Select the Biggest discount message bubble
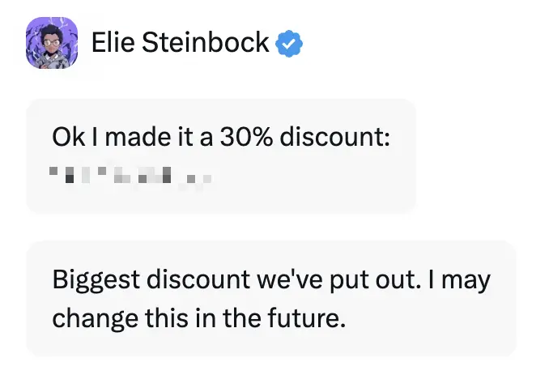The width and height of the screenshot is (549, 392). coord(271,298)
